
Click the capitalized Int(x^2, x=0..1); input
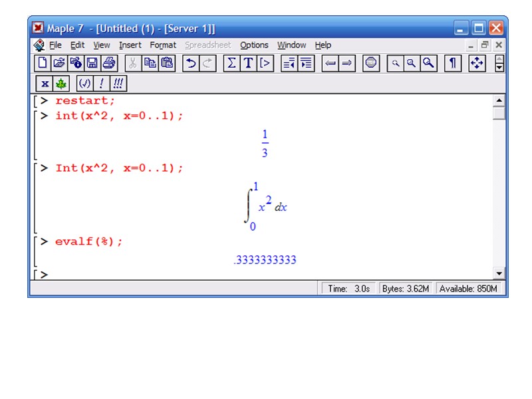[119, 168]
